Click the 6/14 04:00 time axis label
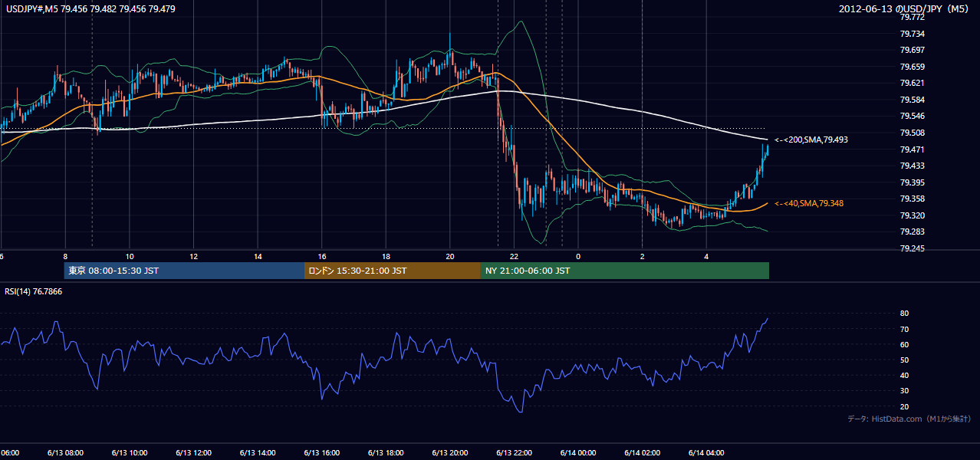 coord(706,452)
